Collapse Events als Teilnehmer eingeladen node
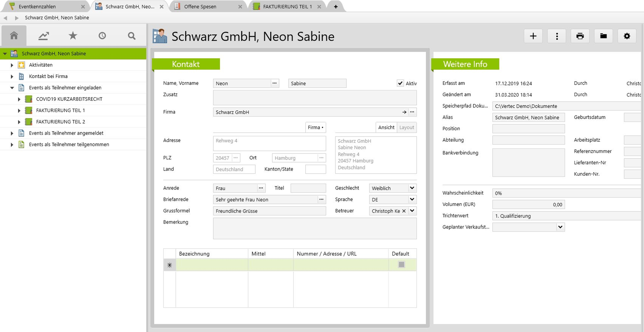Image resolution: width=644 pixels, height=332 pixels. [12, 88]
